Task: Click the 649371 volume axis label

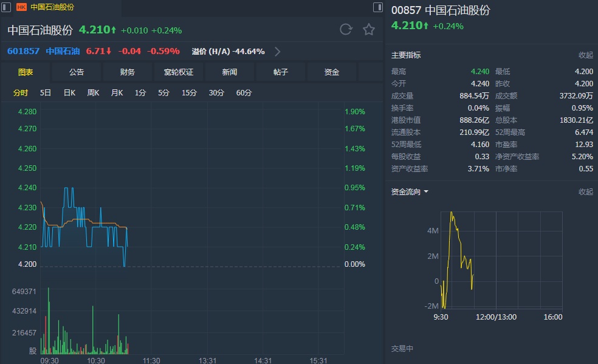Action: (24, 292)
